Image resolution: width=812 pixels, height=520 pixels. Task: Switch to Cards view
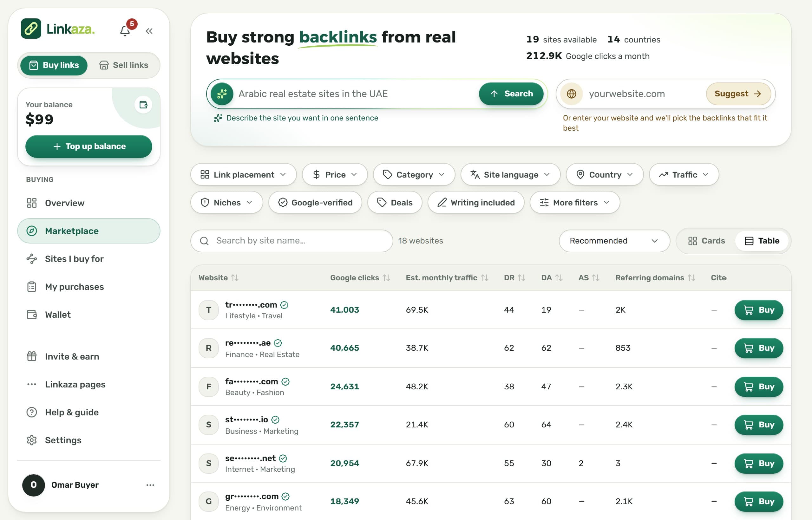pos(706,241)
